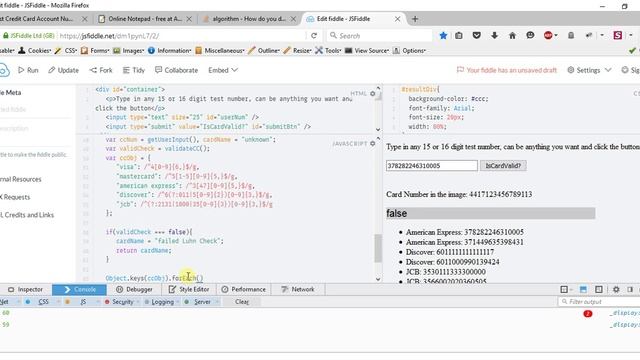Click the red error count badge
Screen dimensions: 640x360
click(587, 314)
